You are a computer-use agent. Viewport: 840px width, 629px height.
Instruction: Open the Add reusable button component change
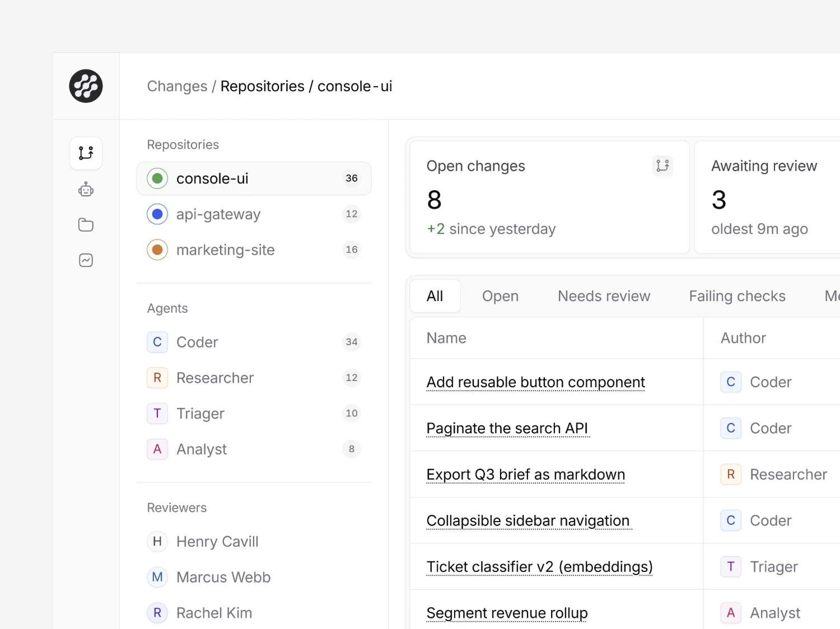pos(536,382)
